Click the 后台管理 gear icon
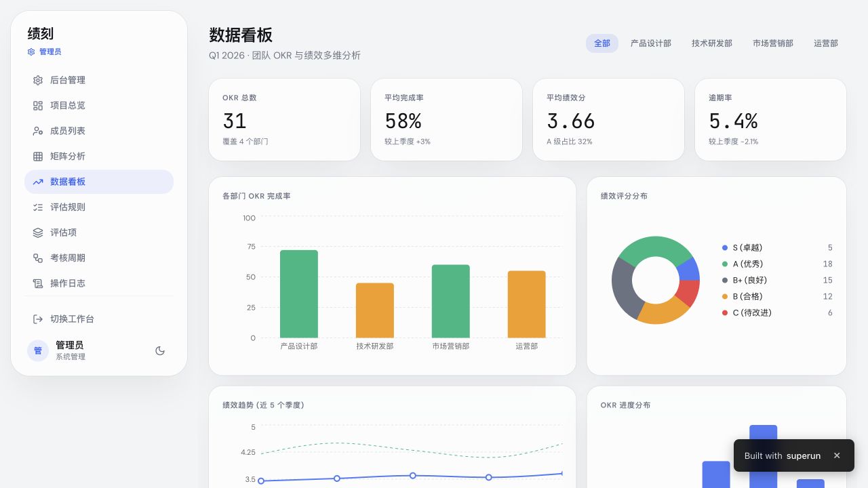The height and width of the screenshot is (488, 868). tap(38, 80)
